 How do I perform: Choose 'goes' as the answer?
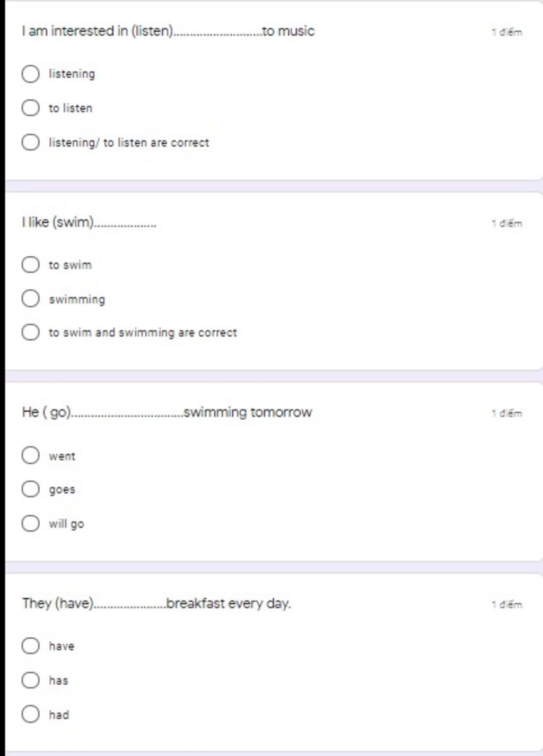[x=31, y=489]
